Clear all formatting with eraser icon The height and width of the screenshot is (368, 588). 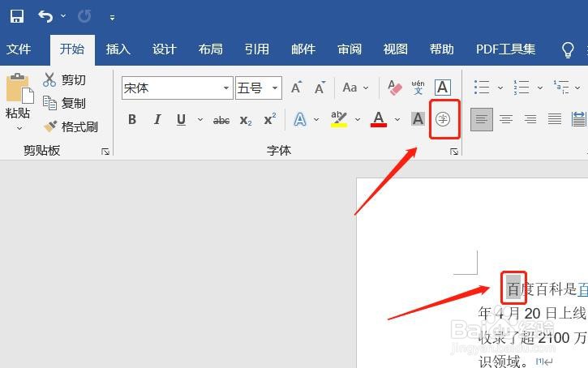(394, 88)
